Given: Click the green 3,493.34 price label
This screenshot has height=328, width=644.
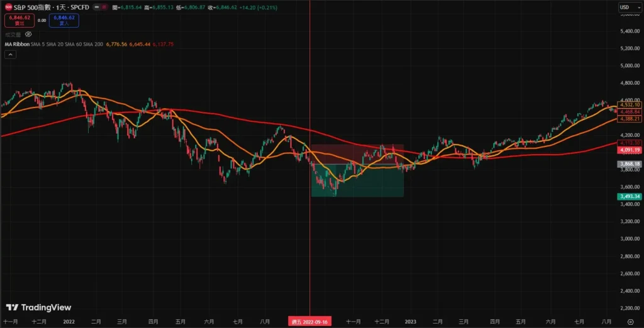Looking at the screenshot, I should click(629, 197).
